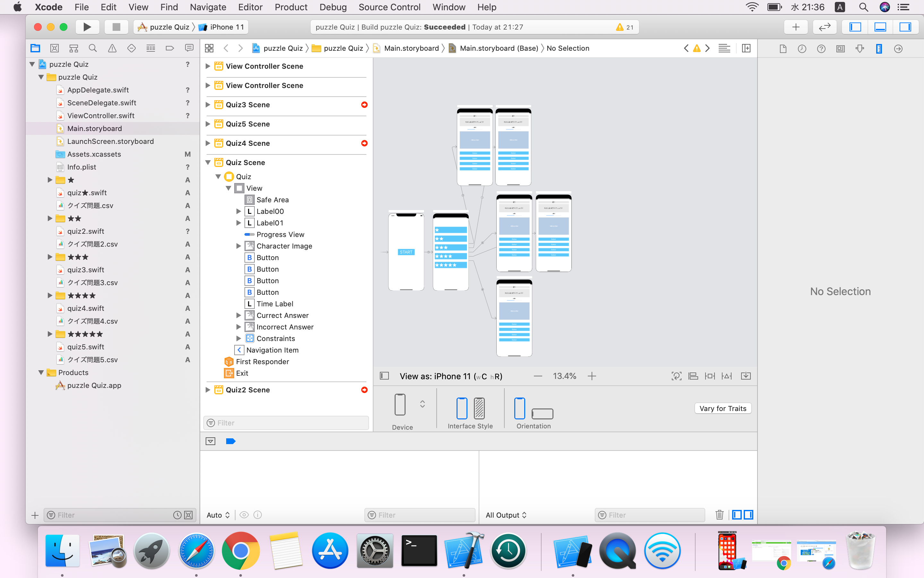Click the Add Editor on Right icon
924x578 pixels.
tap(746, 48)
